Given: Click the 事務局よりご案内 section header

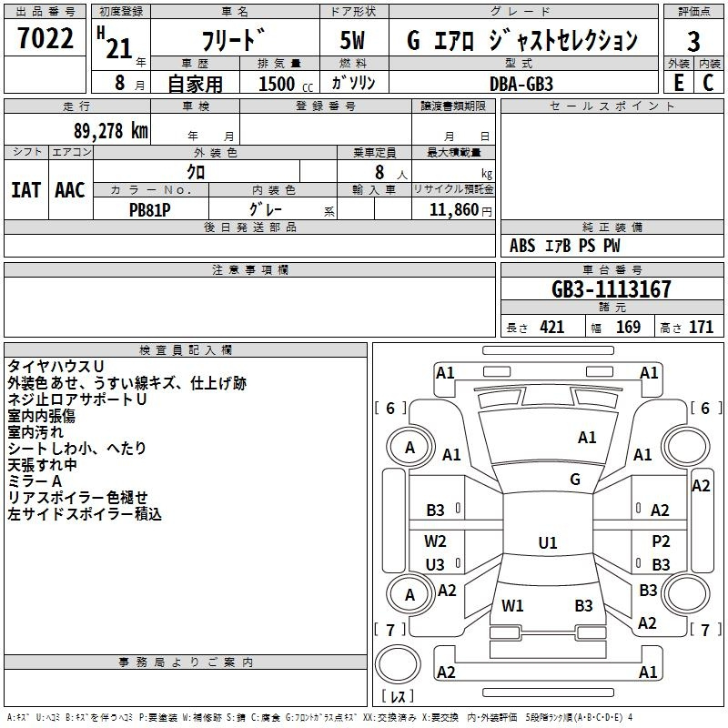Looking at the screenshot, I should coord(186,662).
